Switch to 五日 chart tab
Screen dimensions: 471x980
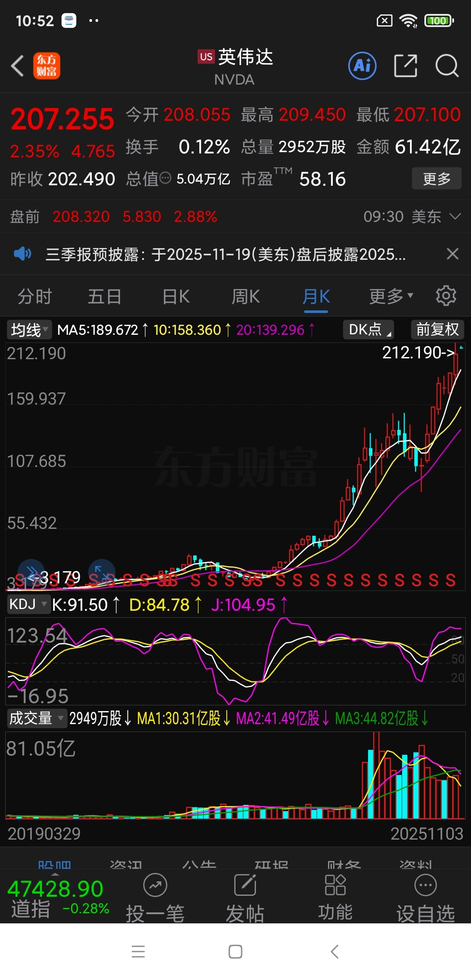tap(105, 296)
